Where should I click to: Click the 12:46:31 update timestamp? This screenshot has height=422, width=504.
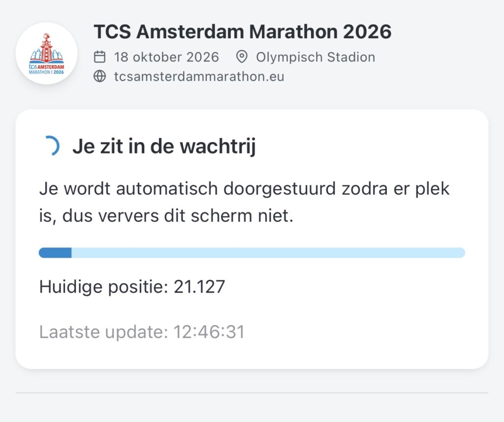[x=209, y=332]
